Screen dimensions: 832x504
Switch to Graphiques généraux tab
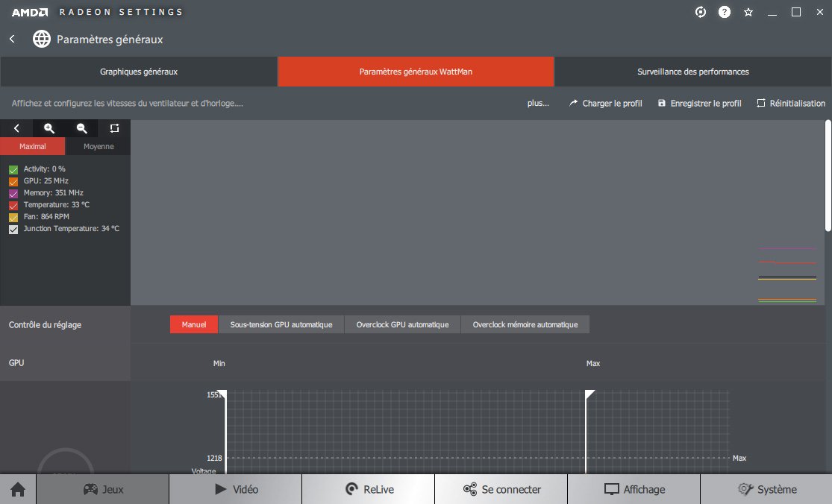(139, 72)
